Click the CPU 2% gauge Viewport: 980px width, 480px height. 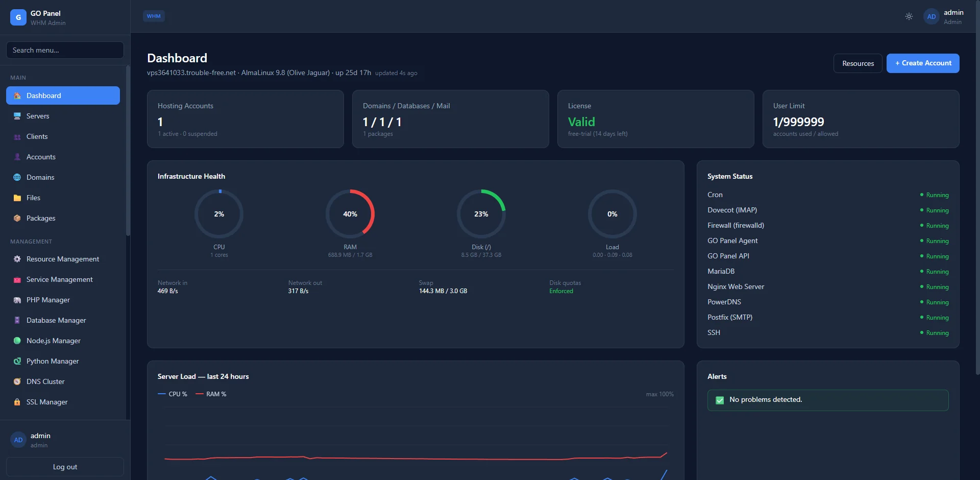pos(219,214)
